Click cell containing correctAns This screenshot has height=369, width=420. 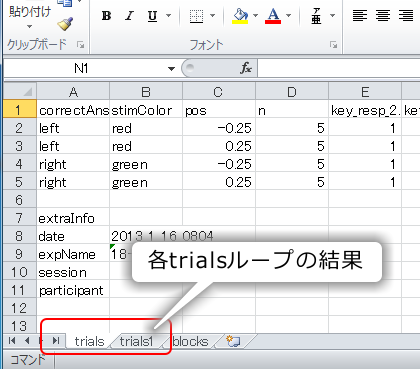73,110
